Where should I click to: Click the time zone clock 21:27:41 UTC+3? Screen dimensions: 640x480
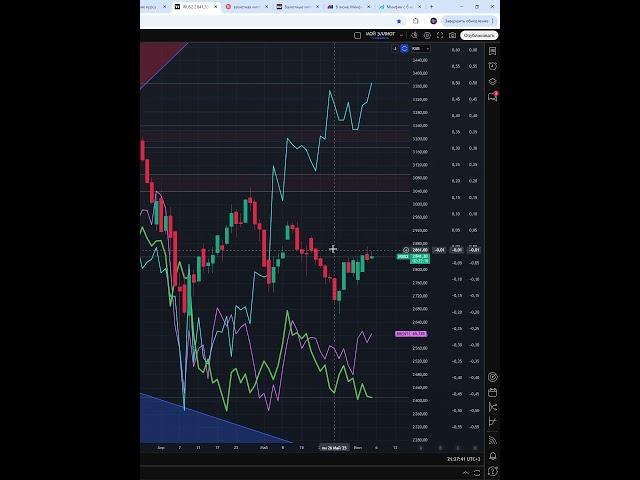463,459
